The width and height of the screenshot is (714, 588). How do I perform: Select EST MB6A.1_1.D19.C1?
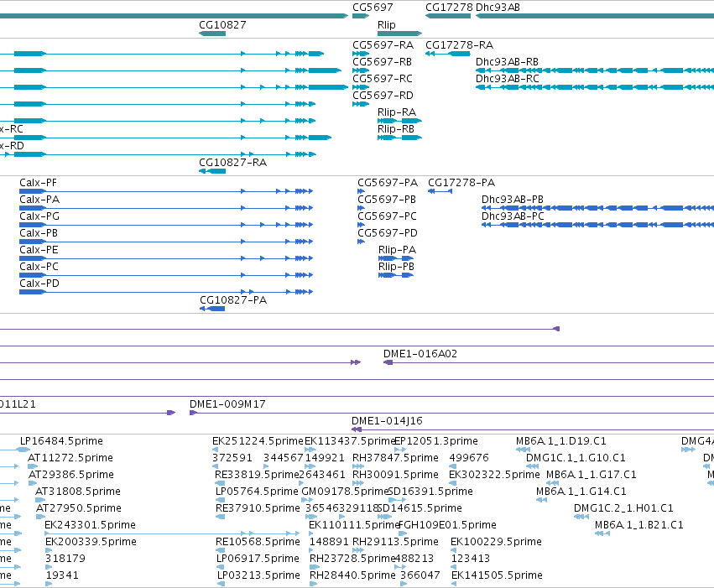561,441
